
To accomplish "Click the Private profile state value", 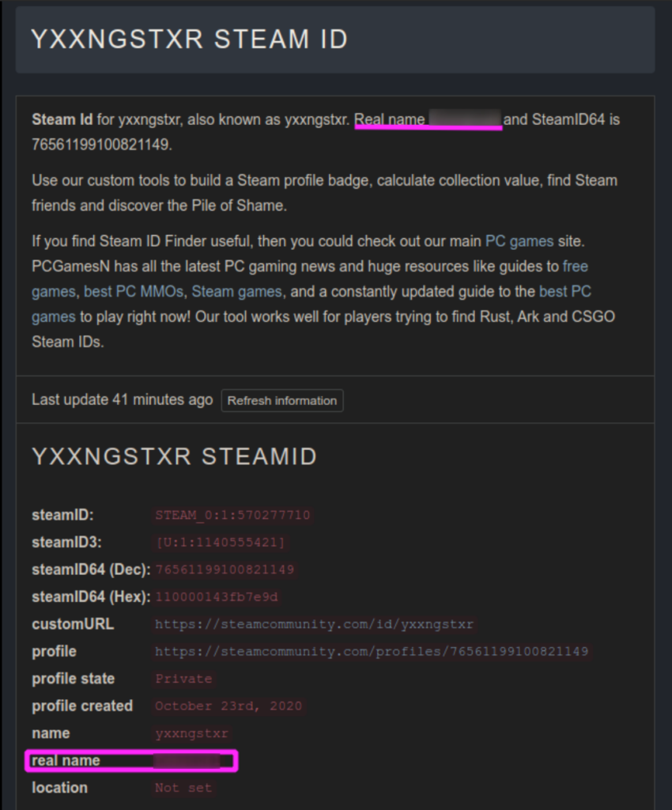I will [x=183, y=679].
